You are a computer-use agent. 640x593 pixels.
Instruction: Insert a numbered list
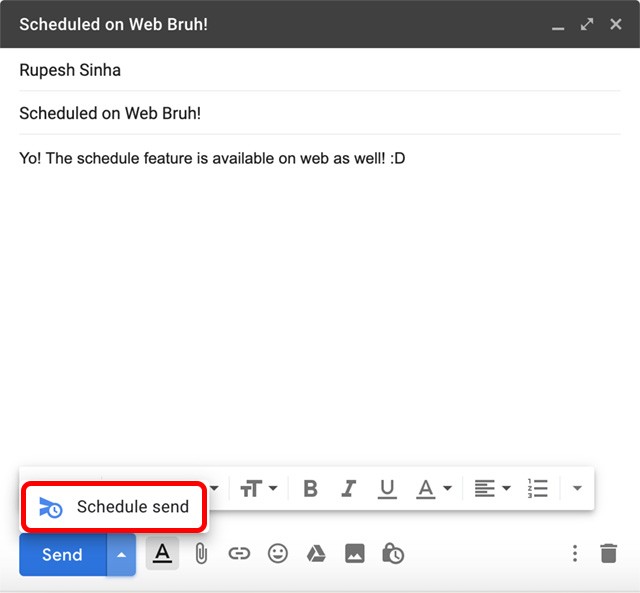point(537,488)
